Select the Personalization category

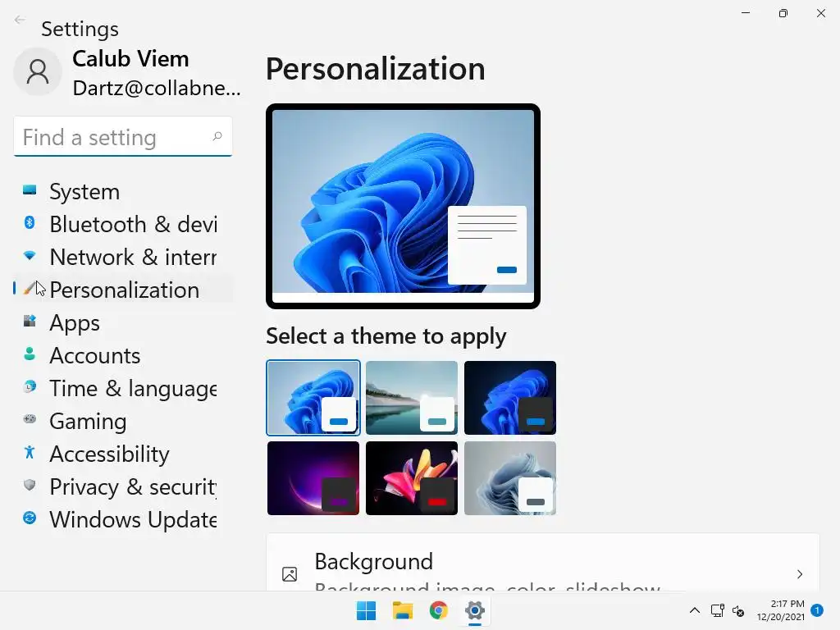point(123,290)
